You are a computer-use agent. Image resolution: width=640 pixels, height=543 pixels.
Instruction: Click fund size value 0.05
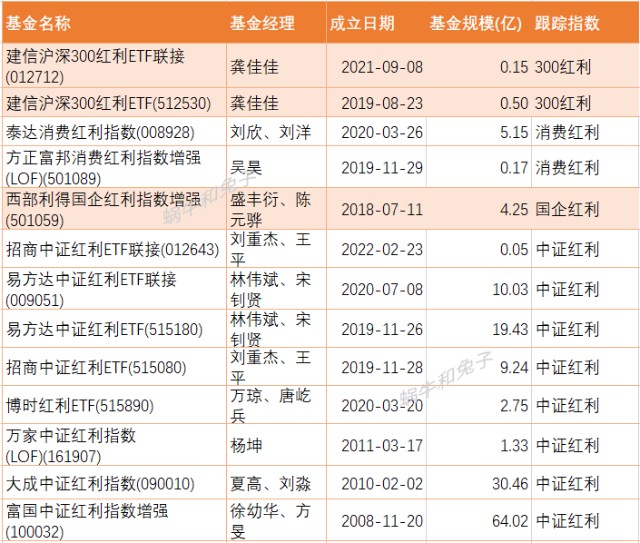click(514, 249)
